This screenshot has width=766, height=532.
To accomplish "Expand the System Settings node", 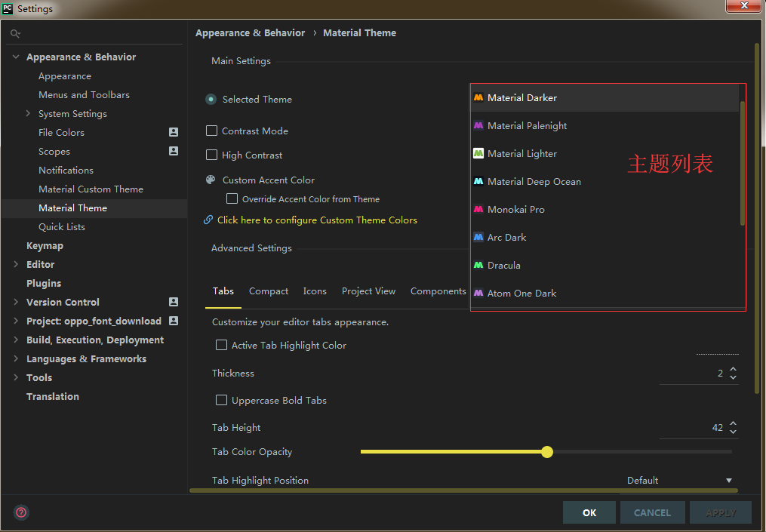I will [28, 113].
